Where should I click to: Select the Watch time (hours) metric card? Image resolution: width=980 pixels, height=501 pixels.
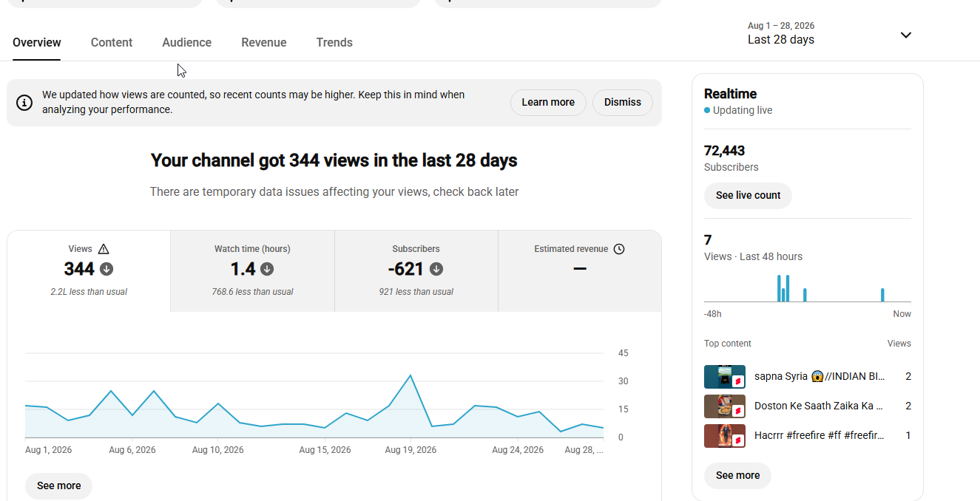(252, 271)
